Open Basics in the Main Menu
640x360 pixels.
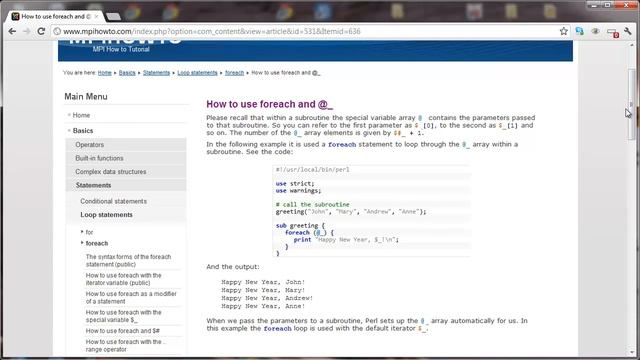(83, 131)
